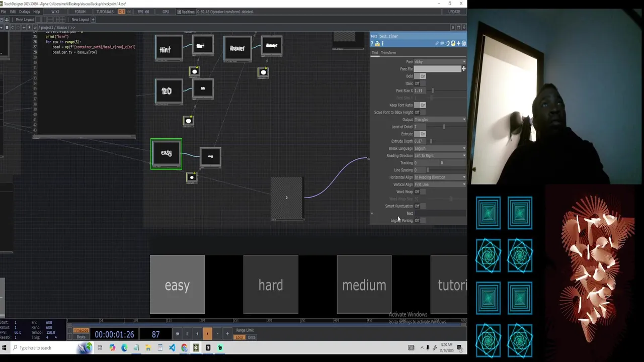The width and height of the screenshot is (644, 362).
Task: Open the Font dropdown showing dicky
Action: pyautogui.click(x=440, y=62)
